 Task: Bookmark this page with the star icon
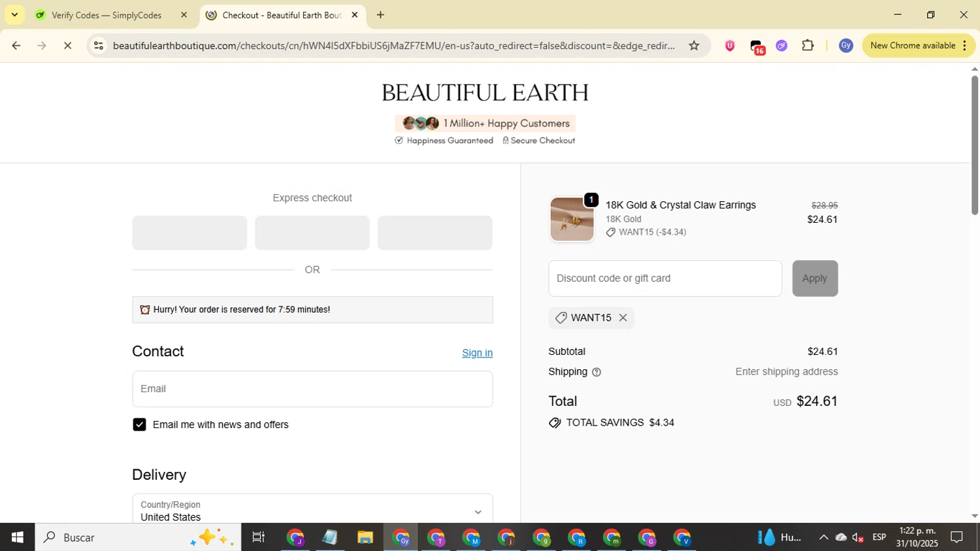pos(694,46)
